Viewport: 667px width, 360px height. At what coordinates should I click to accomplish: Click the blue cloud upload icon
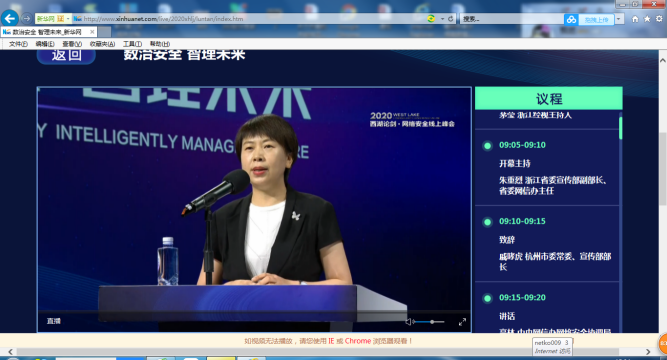571,20
